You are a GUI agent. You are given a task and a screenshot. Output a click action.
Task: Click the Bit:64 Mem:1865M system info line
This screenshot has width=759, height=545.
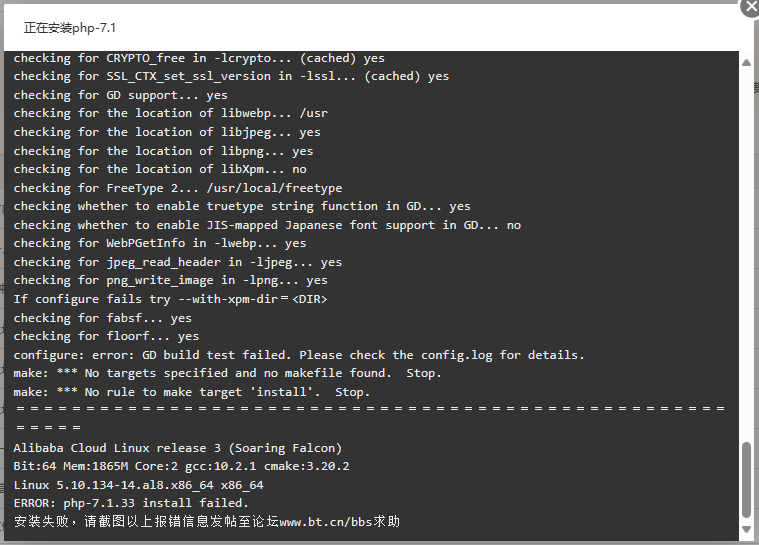point(181,466)
